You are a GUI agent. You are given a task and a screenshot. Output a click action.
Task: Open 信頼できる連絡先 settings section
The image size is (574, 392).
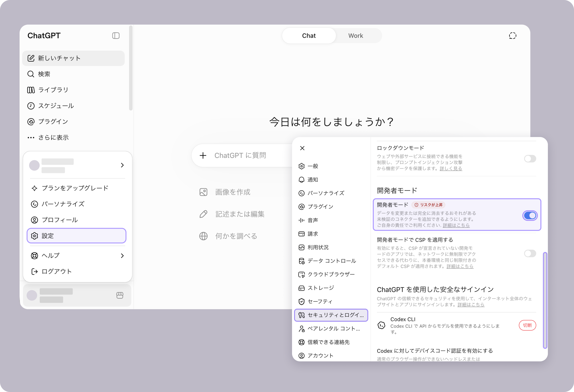pyautogui.click(x=331, y=342)
